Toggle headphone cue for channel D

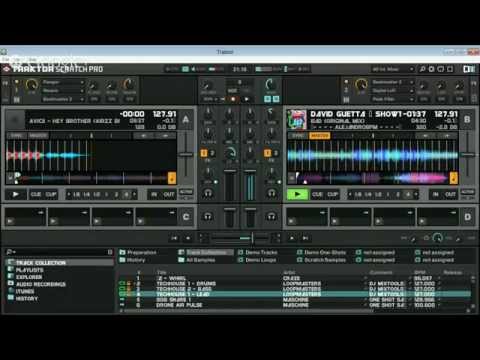(x=272, y=217)
